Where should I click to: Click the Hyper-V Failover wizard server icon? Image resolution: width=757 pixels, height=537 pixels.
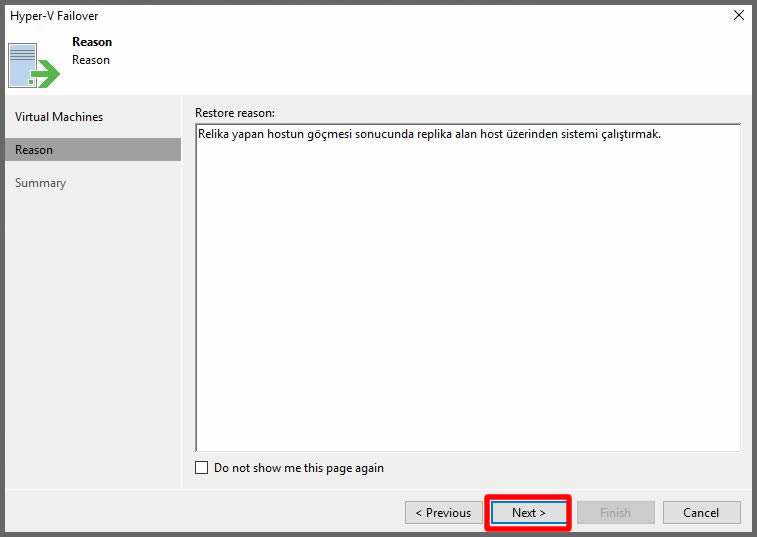click(x=24, y=63)
